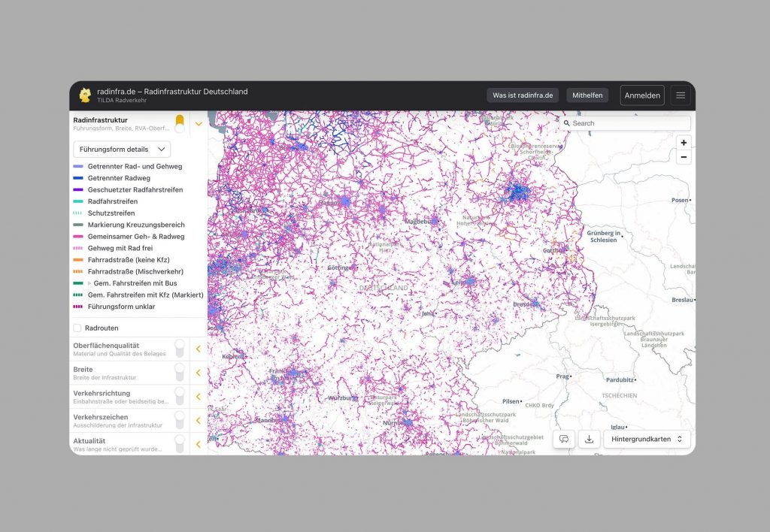Viewport: 770px width, 532px height.
Task: Open the hamburger menu in header
Action: click(681, 95)
